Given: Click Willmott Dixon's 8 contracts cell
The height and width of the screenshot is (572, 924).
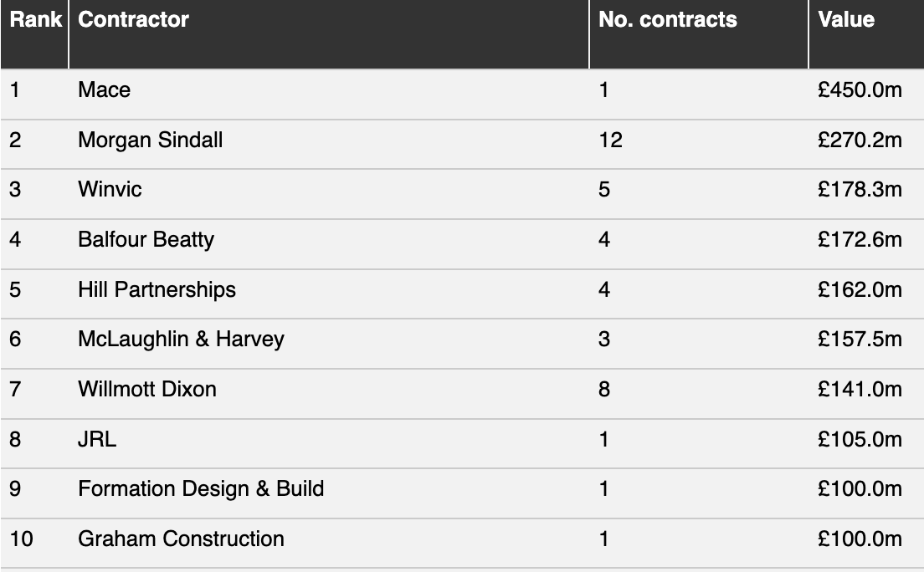Looking at the screenshot, I should pyautogui.click(x=604, y=389).
